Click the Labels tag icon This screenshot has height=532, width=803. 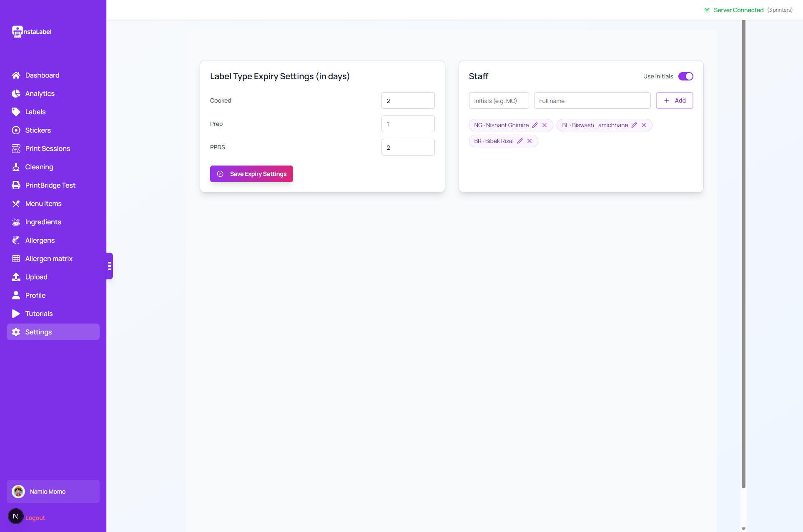pyautogui.click(x=16, y=112)
